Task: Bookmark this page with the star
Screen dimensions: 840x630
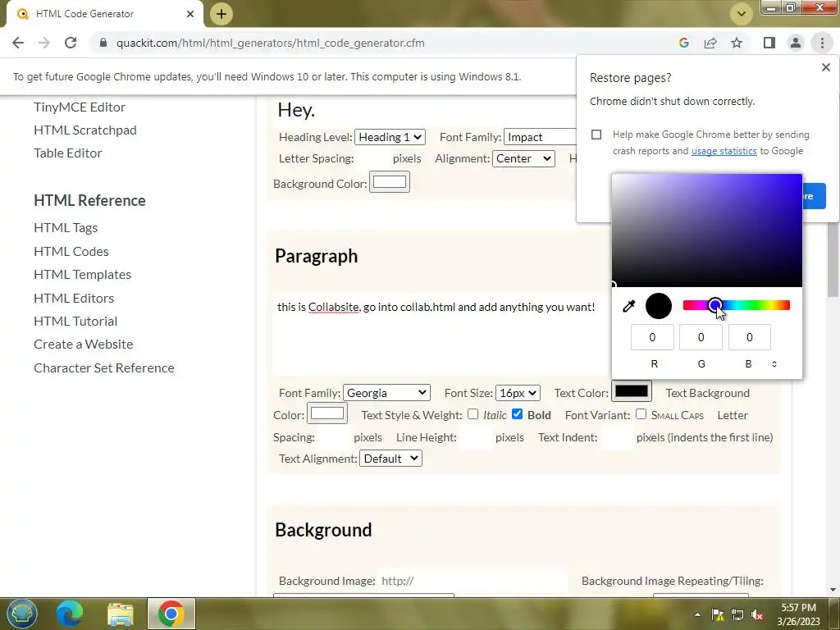Action: (x=737, y=43)
